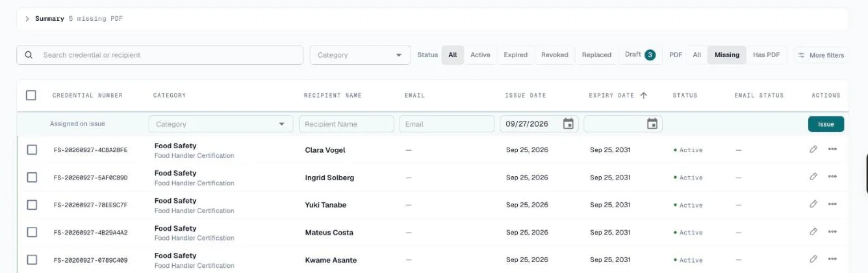Sort by Category column header
The image size is (868, 273).
[170, 96]
